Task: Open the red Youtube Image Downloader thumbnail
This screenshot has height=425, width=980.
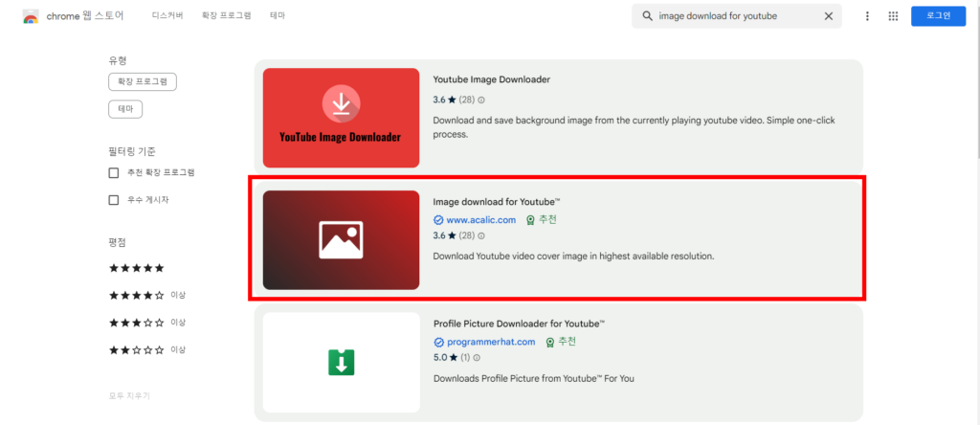Action: coord(341,118)
